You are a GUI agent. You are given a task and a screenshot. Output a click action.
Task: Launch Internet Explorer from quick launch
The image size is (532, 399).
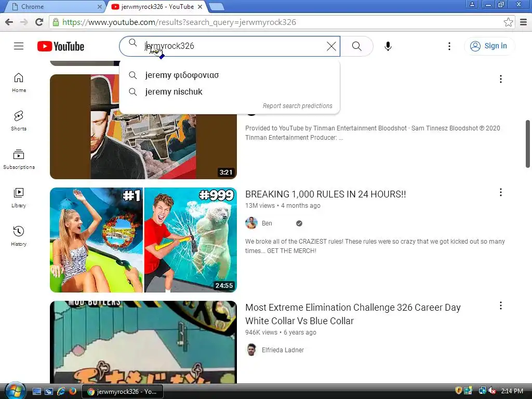(x=61, y=391)
